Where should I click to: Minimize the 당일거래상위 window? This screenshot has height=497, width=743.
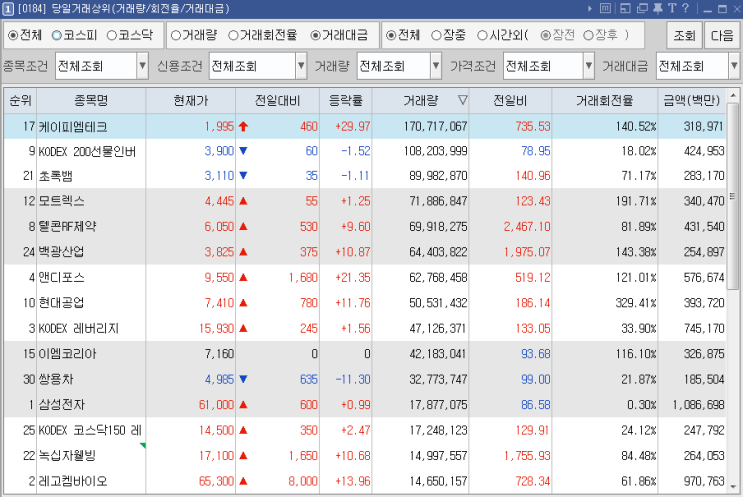[x=707, y=9]
